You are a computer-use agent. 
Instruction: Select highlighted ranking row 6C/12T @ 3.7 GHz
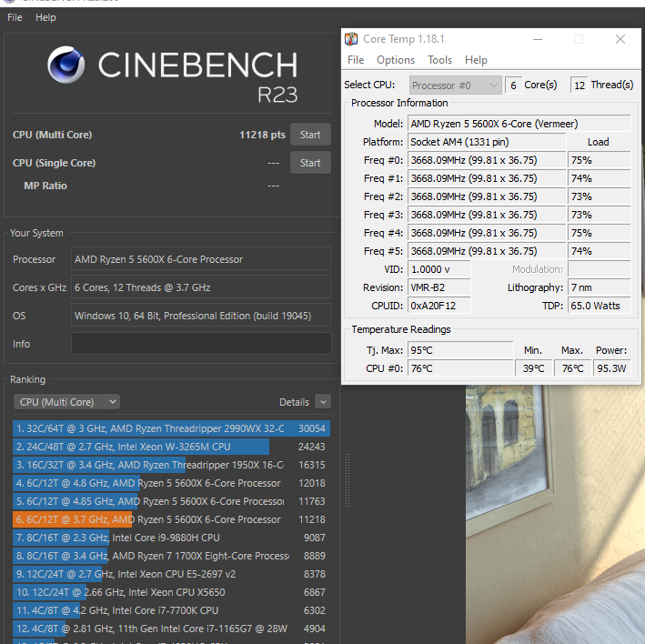[x=171, y=519]
